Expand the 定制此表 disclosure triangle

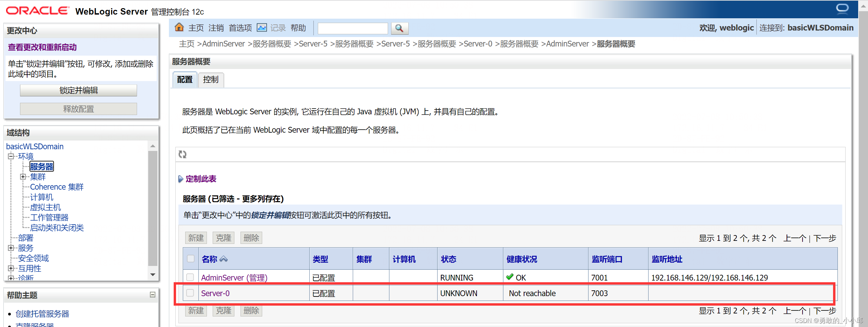click(x=181, y=179)
